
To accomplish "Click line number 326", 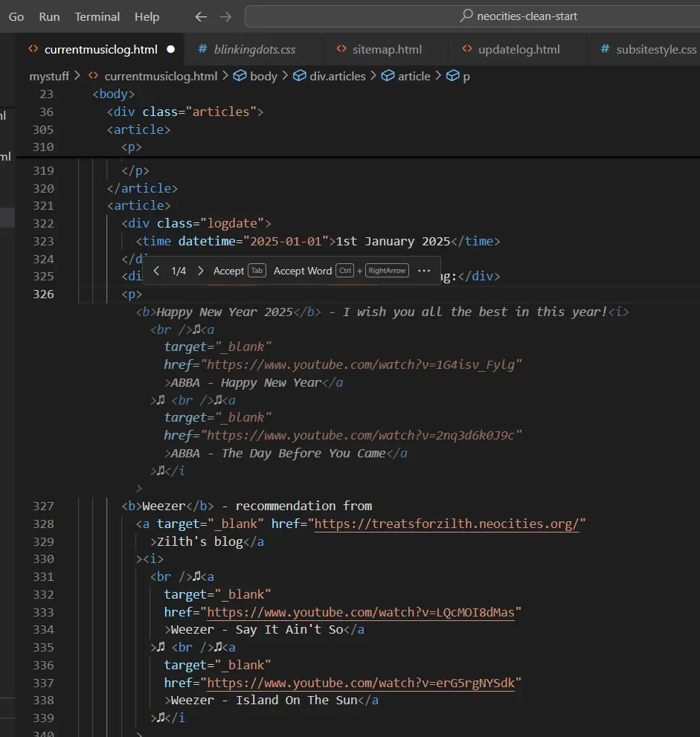I will point(43,295).
